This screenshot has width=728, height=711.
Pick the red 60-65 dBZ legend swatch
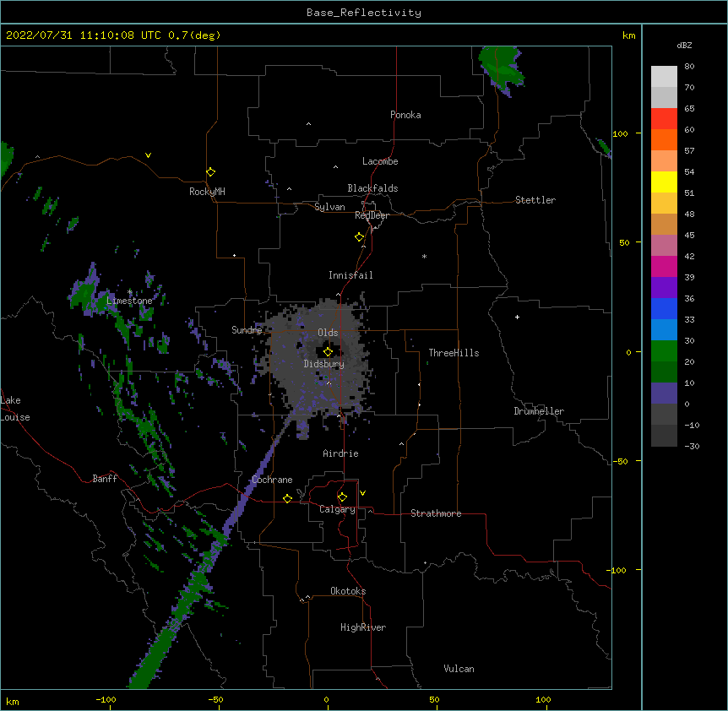pyautogui.click(x=664, y=119)
